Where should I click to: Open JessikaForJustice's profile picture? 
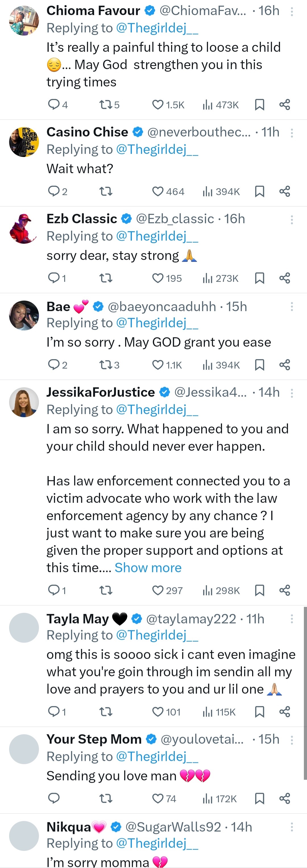pos(24,402)
